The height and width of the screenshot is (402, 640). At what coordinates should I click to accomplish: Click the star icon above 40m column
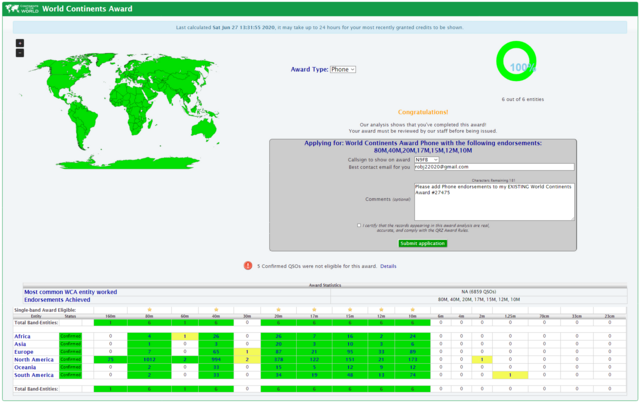pos(216,310)
